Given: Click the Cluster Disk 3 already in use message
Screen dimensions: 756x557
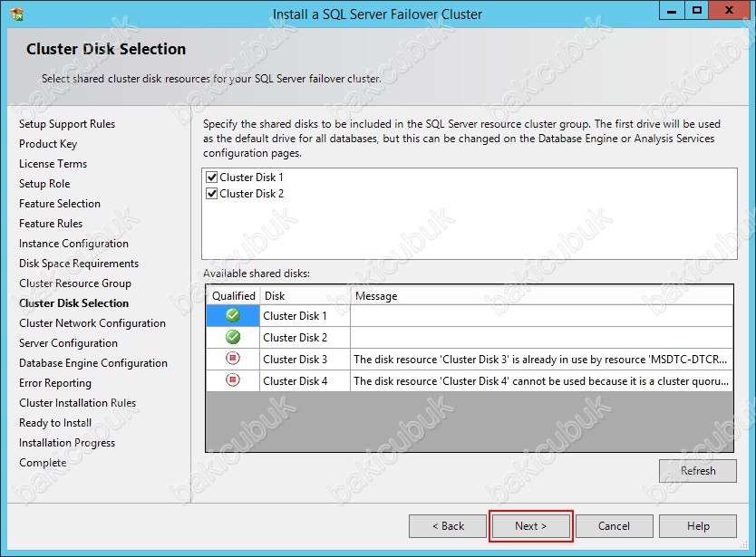Looking at the screenshot, I should coord(540,360).
